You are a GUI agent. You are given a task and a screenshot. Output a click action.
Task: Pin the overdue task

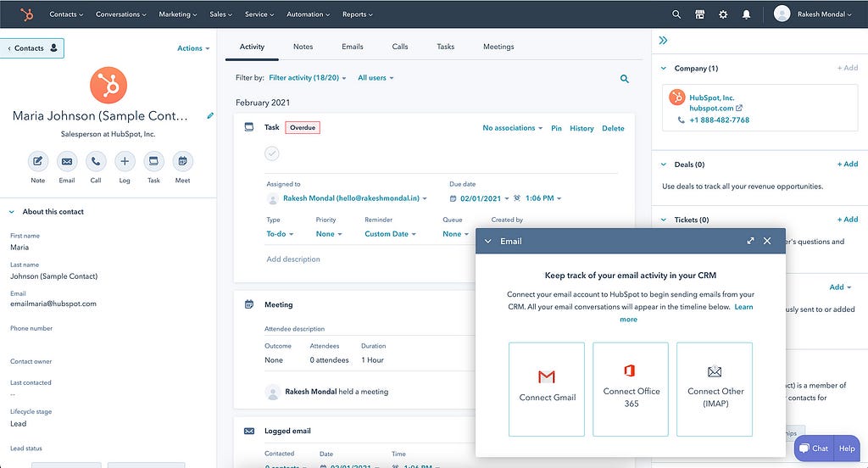point(556,129)
